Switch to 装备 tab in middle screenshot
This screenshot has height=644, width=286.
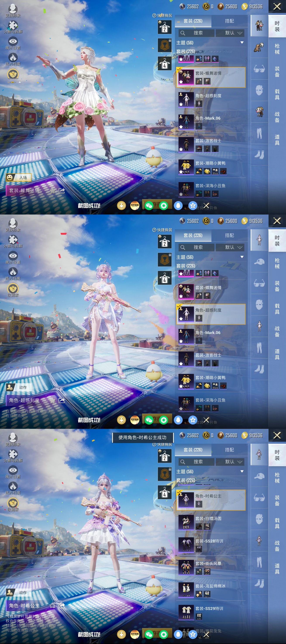pos(277,286)
